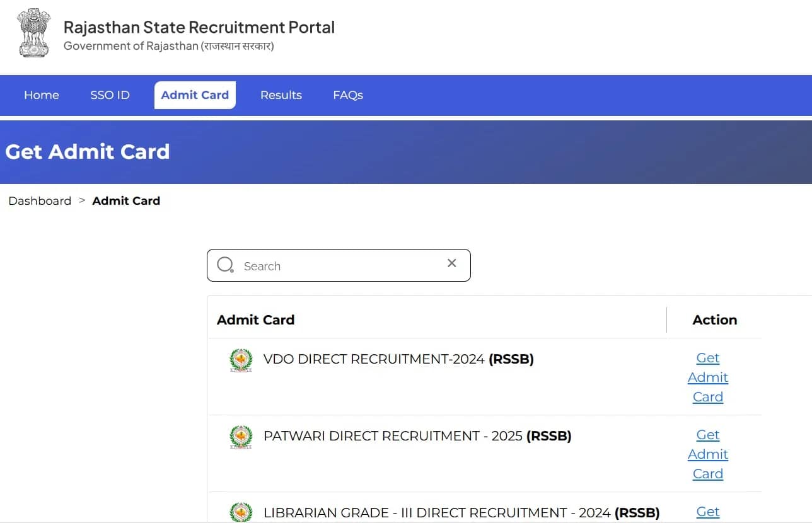Get Admit Card for VDO Direct Recruitment-2024
Viewport: 812px width, 523px height.
coord(707,377)
